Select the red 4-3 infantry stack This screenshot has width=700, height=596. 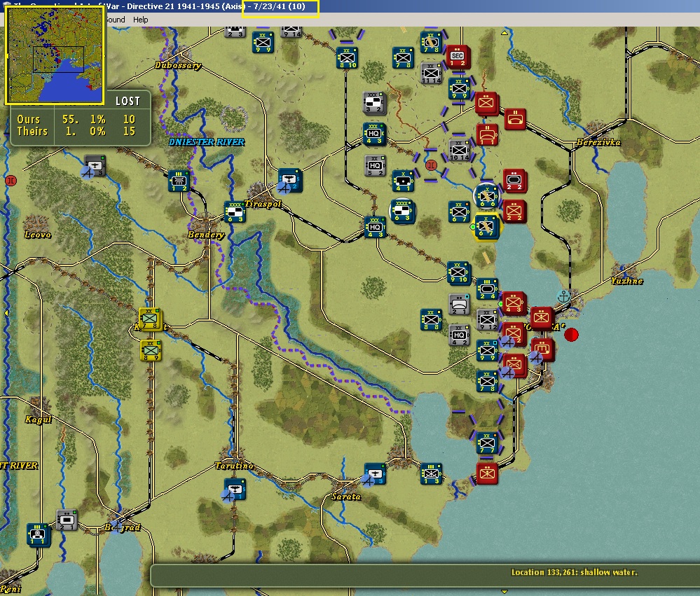(514, 303)
